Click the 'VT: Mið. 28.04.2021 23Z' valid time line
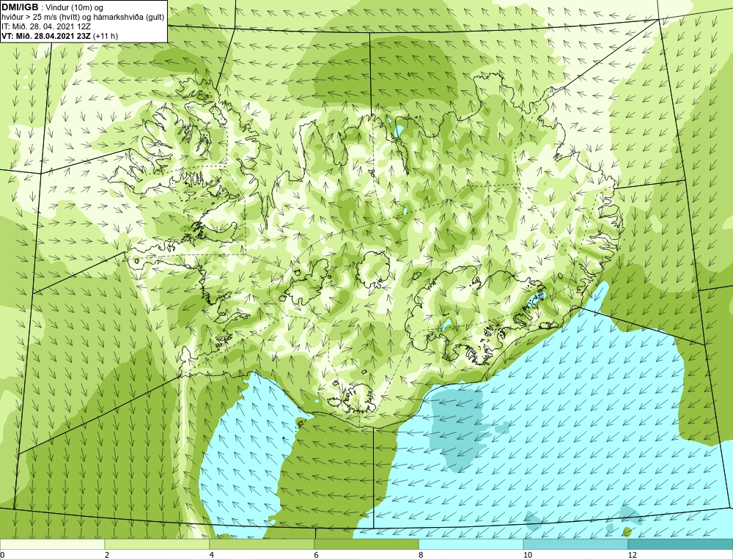Image resolution: width=733 pixels, height=560 pixels. (x=60, y=36)
